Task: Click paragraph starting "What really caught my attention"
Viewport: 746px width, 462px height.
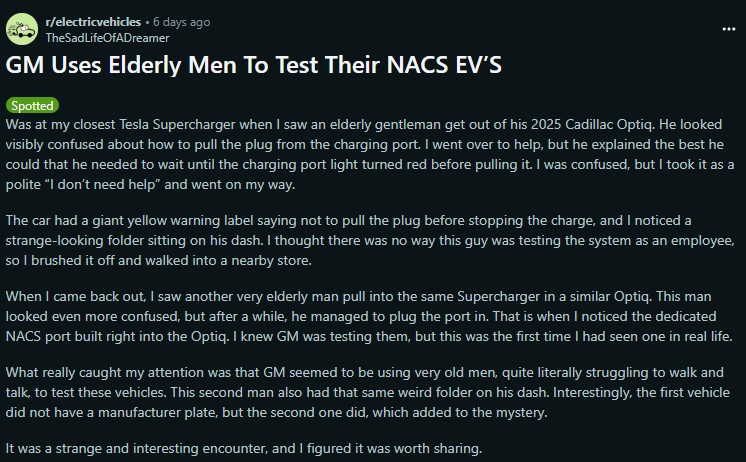Action: (370, 398)
